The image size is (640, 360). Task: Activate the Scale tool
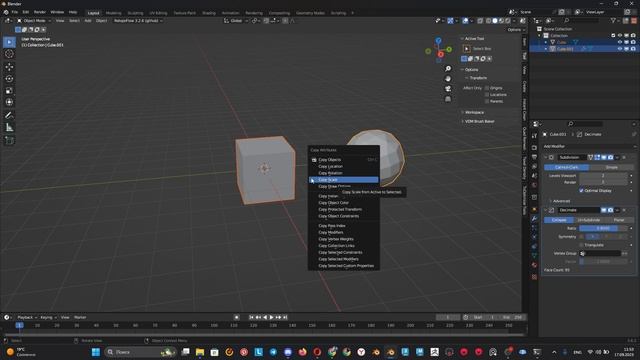point(9,91)
